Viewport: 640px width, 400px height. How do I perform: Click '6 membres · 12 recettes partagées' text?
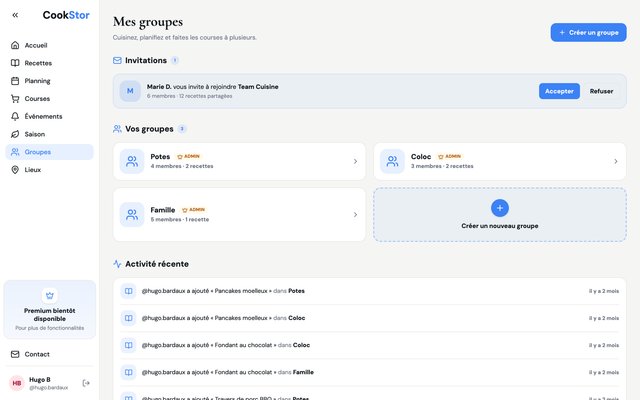click(189, 96)
